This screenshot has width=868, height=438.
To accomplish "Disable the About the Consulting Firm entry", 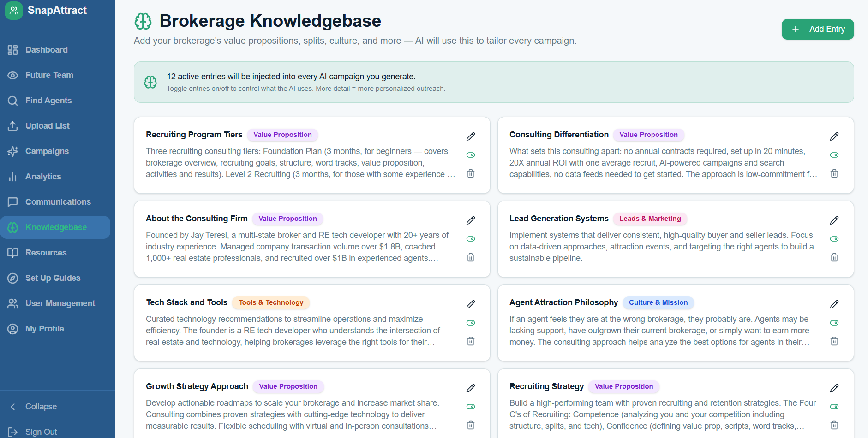I will [x=471, y=239].
